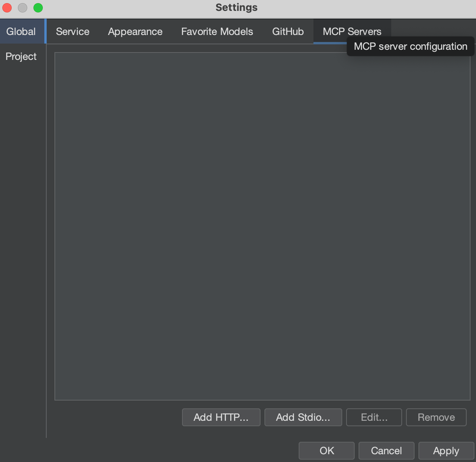Close the Settings window with the red button
The height and width of the screenshot is (462, 476).
pos(7,7)
